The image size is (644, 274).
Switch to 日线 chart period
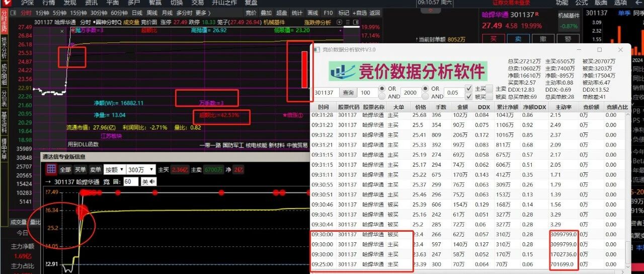(137, 13)
